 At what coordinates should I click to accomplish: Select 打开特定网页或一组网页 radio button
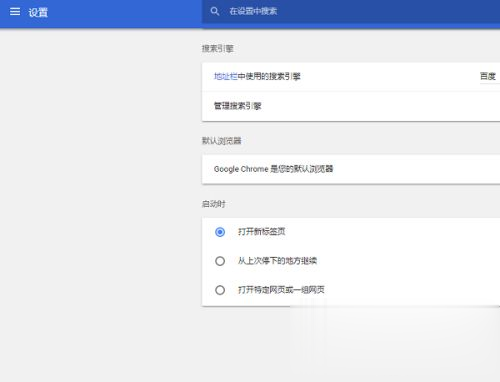tap(220, 290)
